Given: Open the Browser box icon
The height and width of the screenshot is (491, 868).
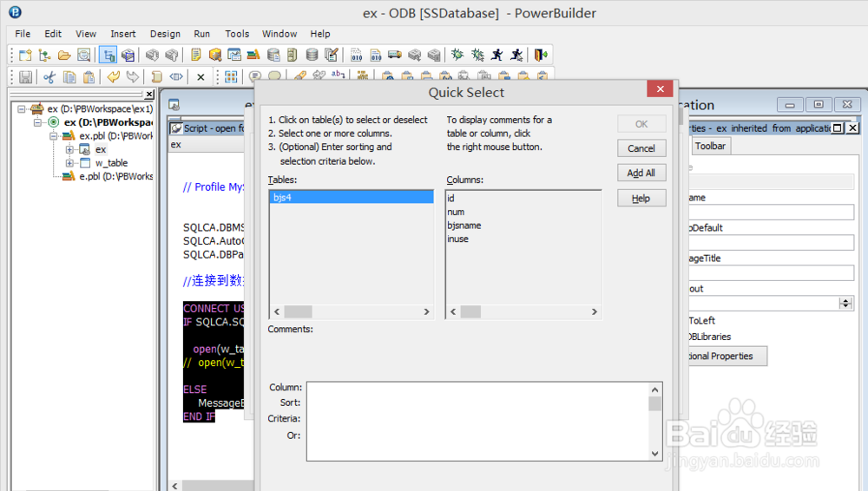Looking at the screenshot, I should tap(214, 55).
